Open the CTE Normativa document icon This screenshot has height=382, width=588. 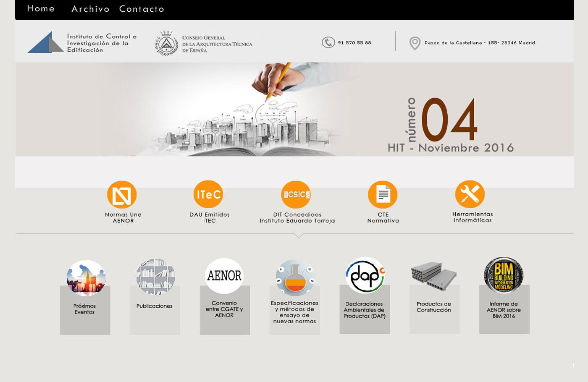(x=383, y=195)
